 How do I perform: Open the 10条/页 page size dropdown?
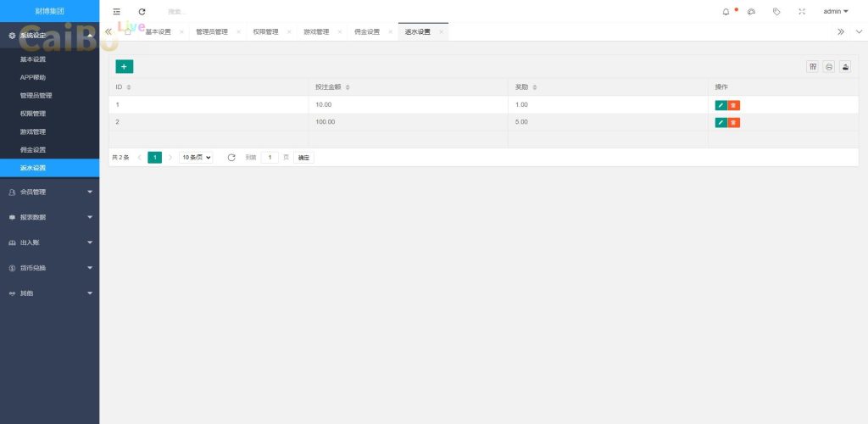pos(196,158)
